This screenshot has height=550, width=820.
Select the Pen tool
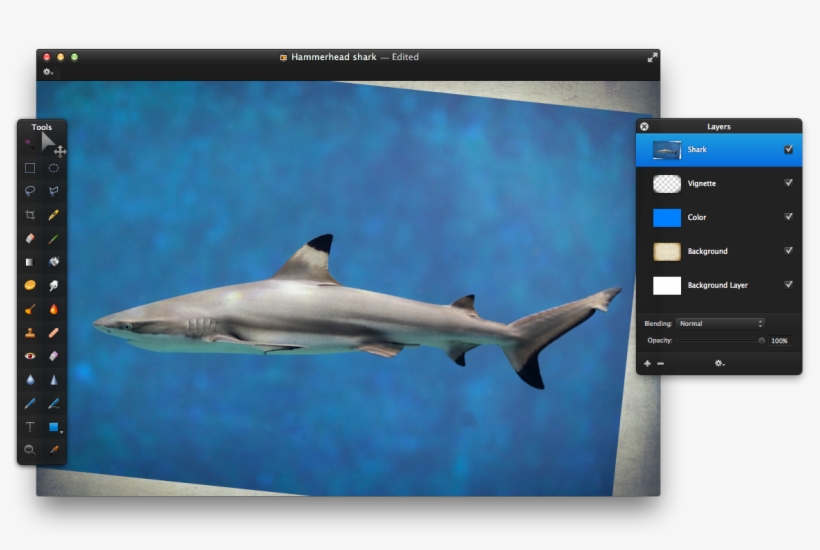[x=30, y=404]
